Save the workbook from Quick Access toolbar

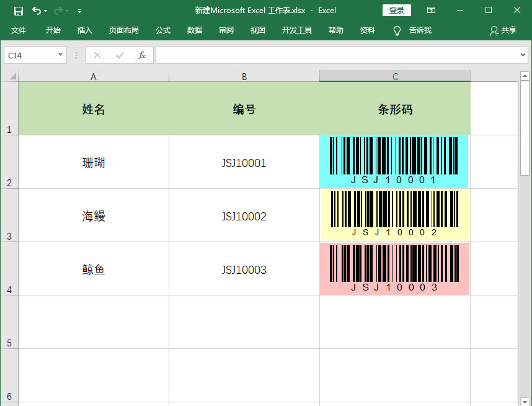click(18, 10)
